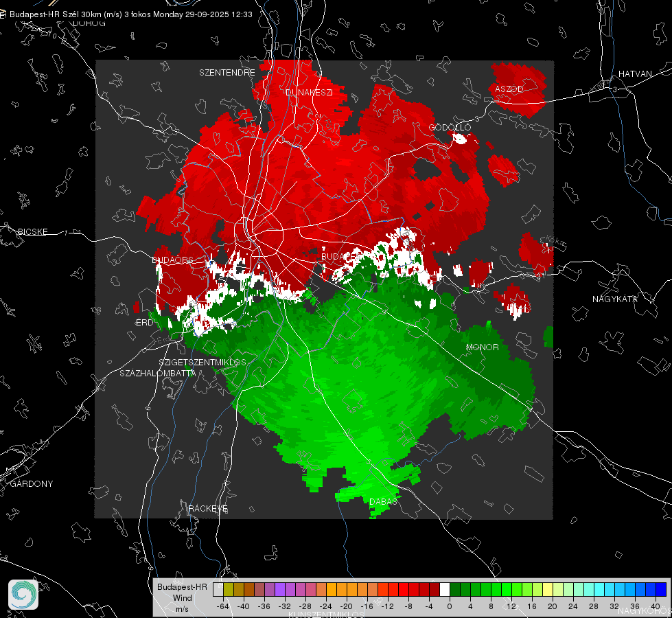Click the Wind legend label
672x618 pixels.
tap(182, 597)
